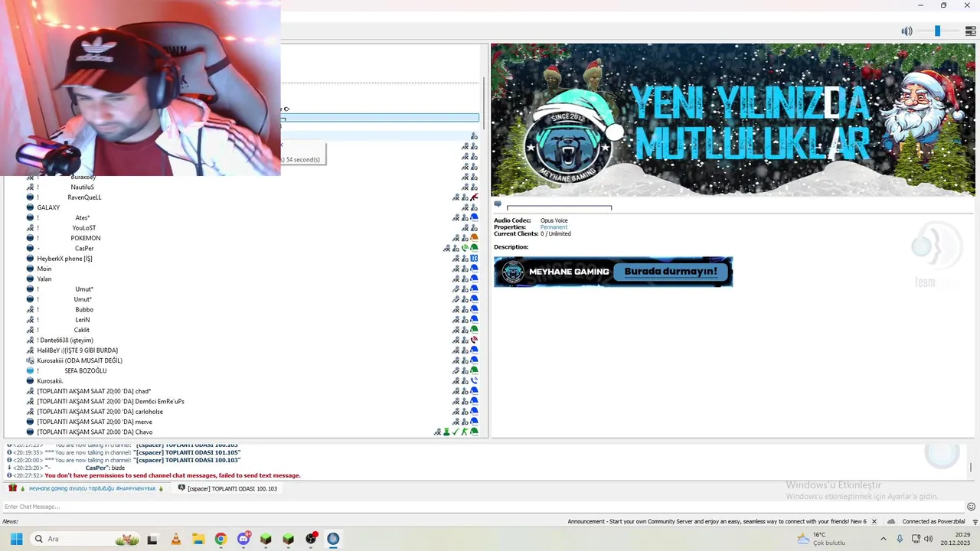Click the green phone badge on CasPer's row

click(x=465, y=249)
